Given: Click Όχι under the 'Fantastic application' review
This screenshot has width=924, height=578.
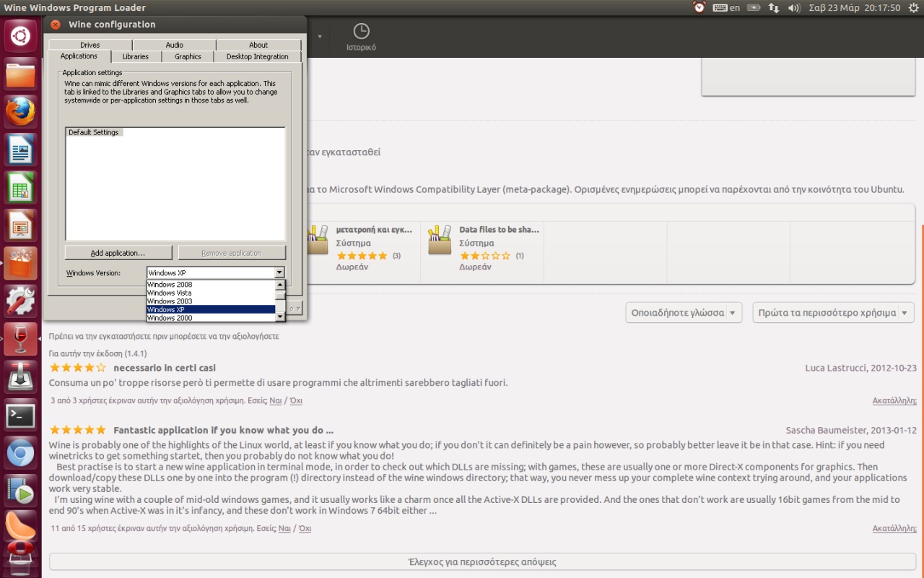Looking at the screenshot, I should pyautogui.click(x=305, y=528).
